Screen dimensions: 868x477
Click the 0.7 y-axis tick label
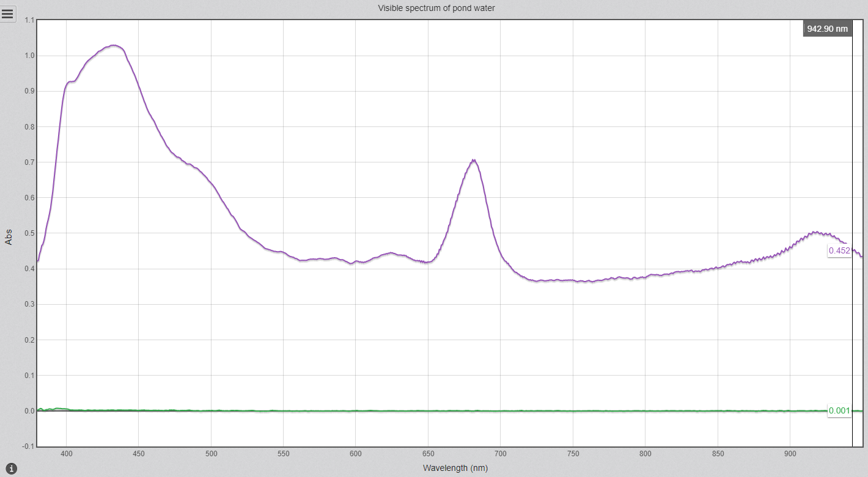[x=29, y=162]
